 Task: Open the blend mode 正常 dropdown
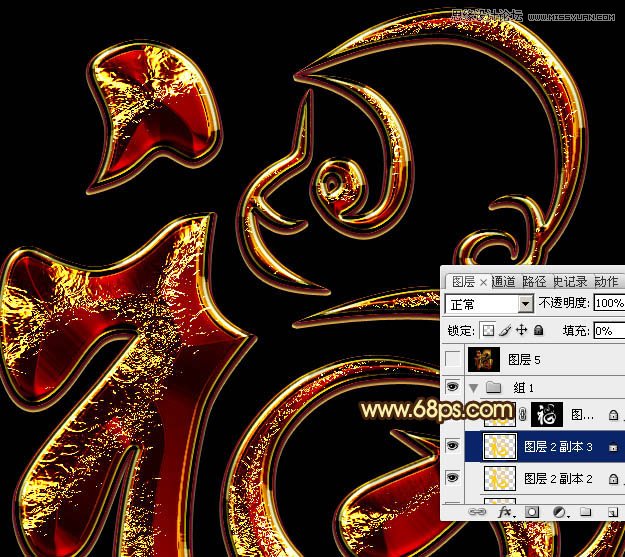pyautogui.click(x=489, y=304)
